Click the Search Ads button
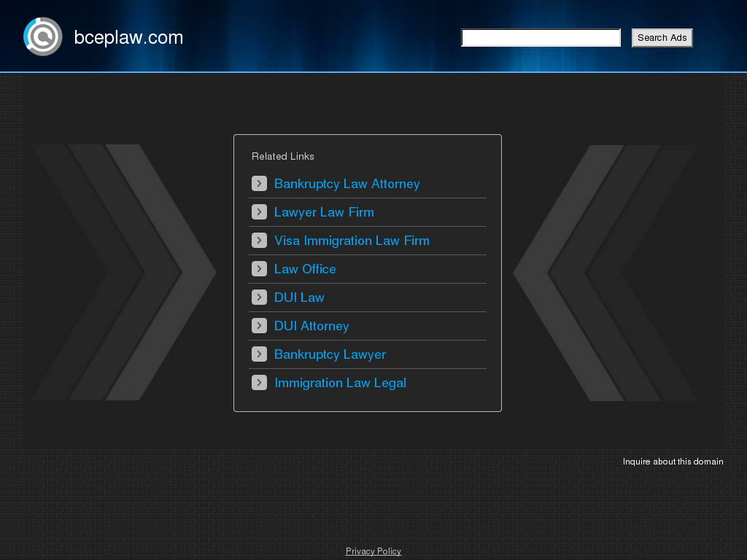Image resolution: width=747 pixels, height=560 pixels. pos(662,38)
